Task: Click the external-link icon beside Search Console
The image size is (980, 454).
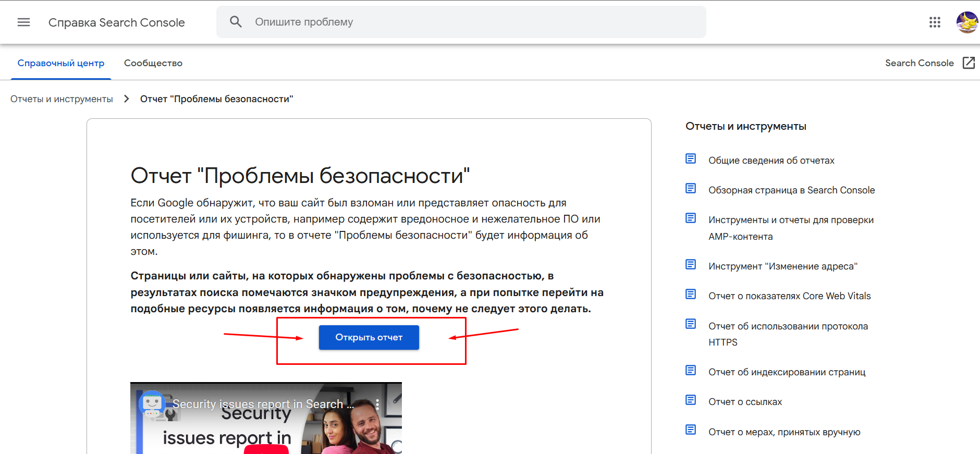Action: 969,63
